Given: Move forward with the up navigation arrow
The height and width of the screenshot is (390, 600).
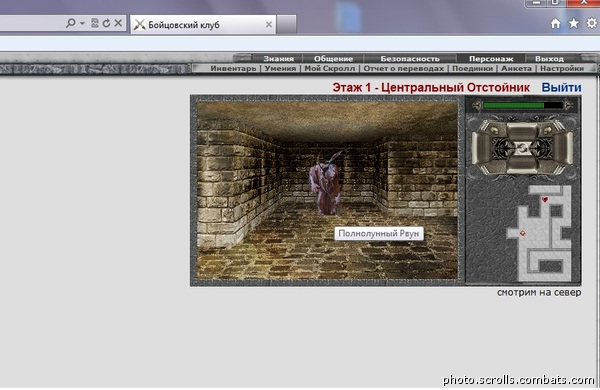Looking at the screenshot, I should (x=522, y=131).
